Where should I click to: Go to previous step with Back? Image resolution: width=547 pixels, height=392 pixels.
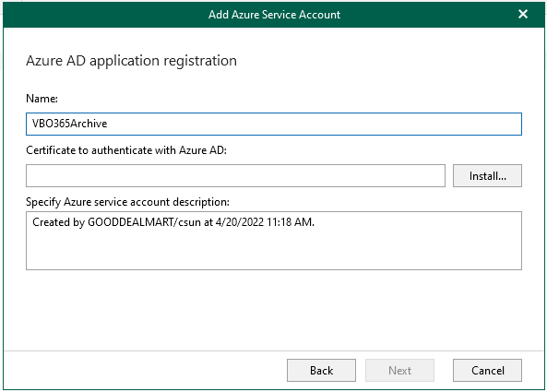click(321, 370)
